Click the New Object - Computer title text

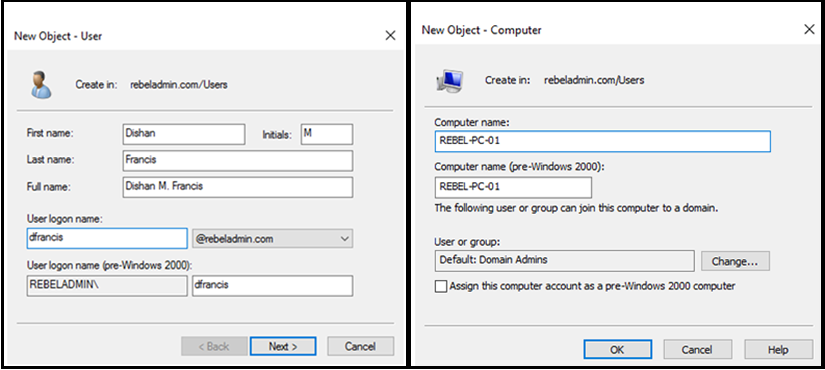point(481,30)
